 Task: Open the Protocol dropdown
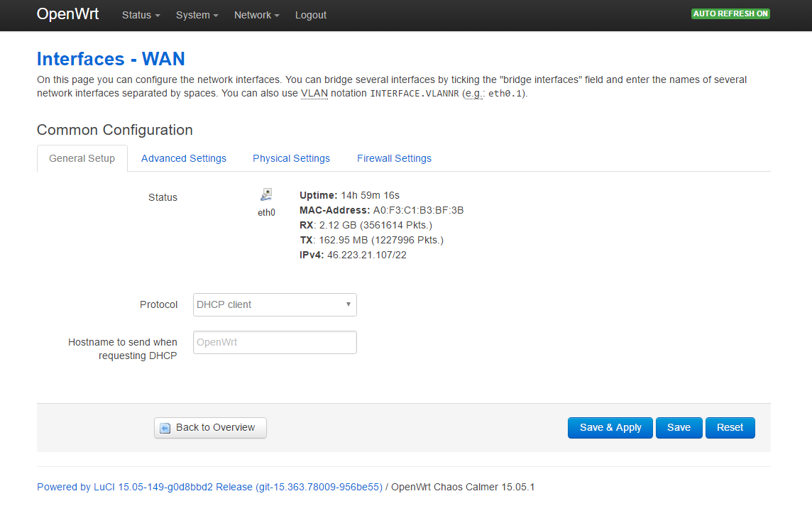[275, 304]
